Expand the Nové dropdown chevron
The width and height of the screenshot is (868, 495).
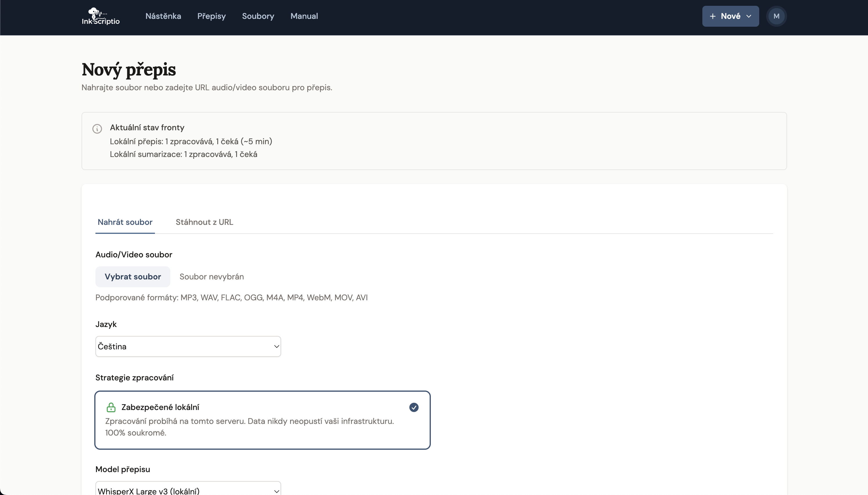[749, 16]
